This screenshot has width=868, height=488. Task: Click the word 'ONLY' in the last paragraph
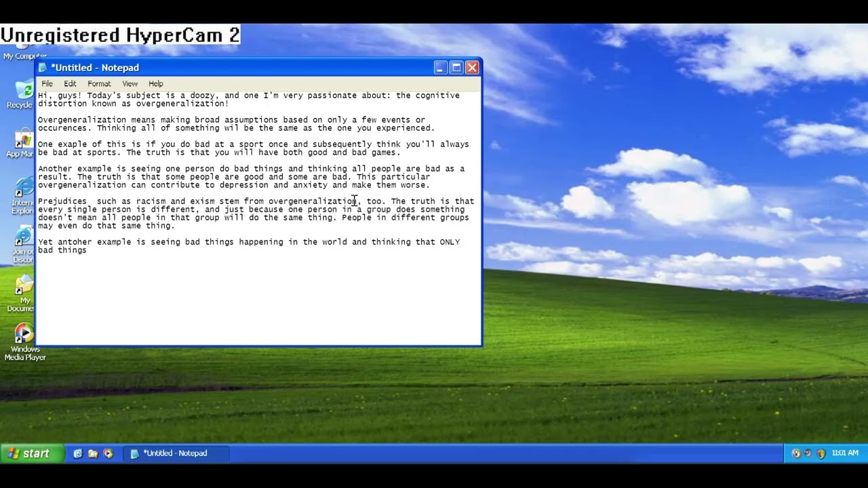coord(450,242)
